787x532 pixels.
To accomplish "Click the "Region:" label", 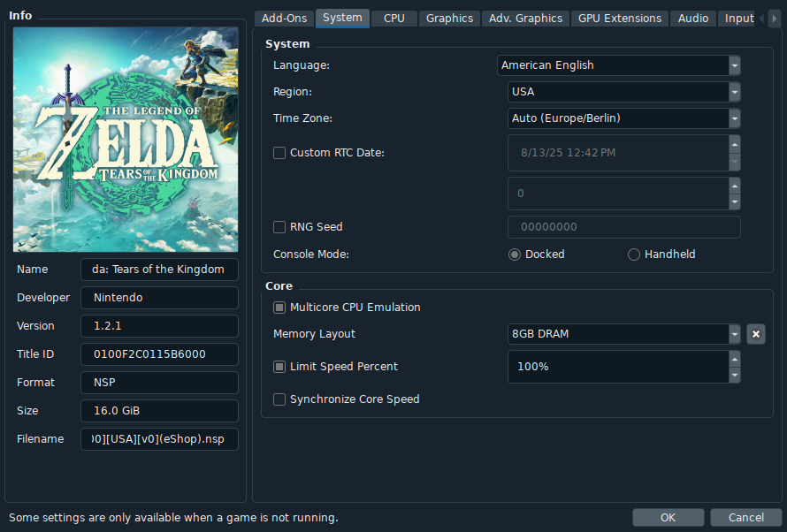I will click(293, 92).
